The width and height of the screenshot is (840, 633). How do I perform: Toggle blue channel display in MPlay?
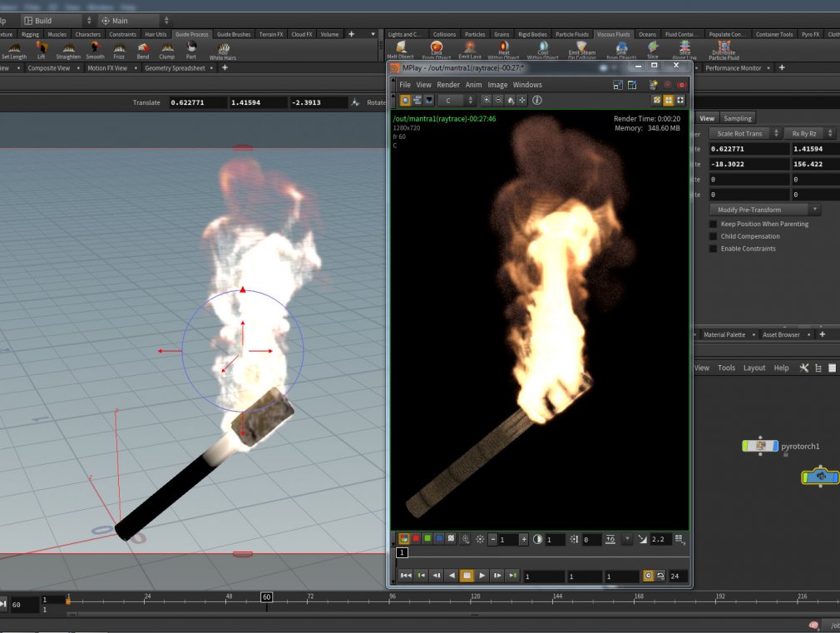439,539
